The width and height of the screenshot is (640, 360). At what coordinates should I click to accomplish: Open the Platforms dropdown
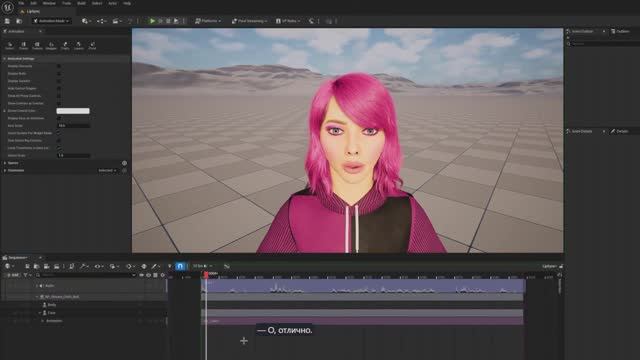208,21
